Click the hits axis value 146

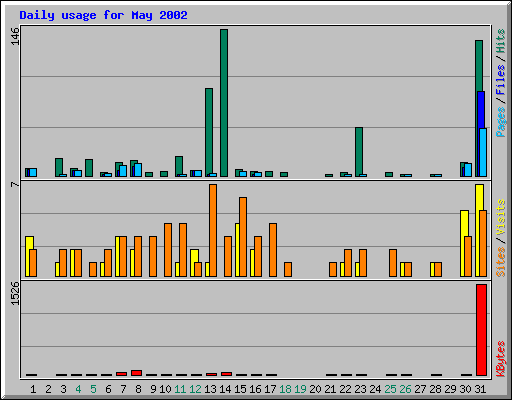pyautogui.click(x=15, y=36)
